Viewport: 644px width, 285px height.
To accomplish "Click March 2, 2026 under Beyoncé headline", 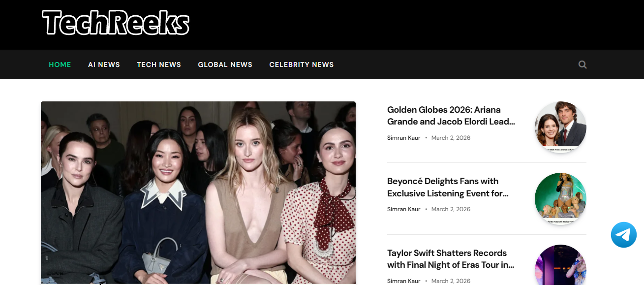I will (451, 209).
